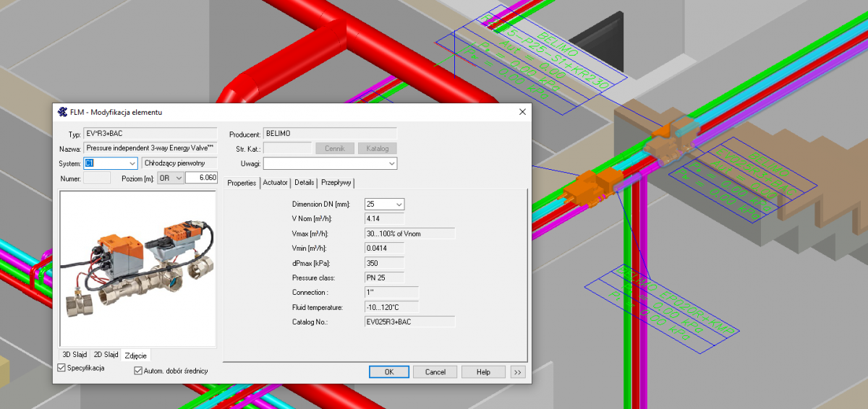Image resolution: width=868 pixels, height=409 pixels.
Task: Click the FLM logo icon in title bar
Action: click(x=61, y=112)
